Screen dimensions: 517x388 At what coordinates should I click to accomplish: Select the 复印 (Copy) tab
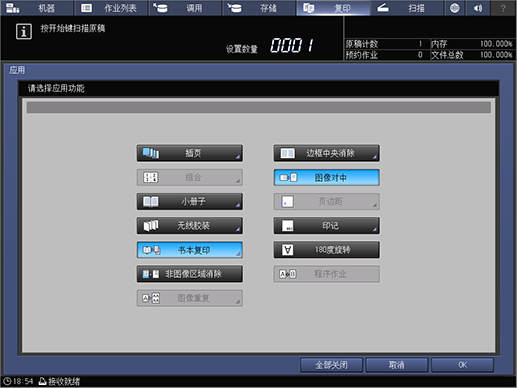(x=333, y=8)
